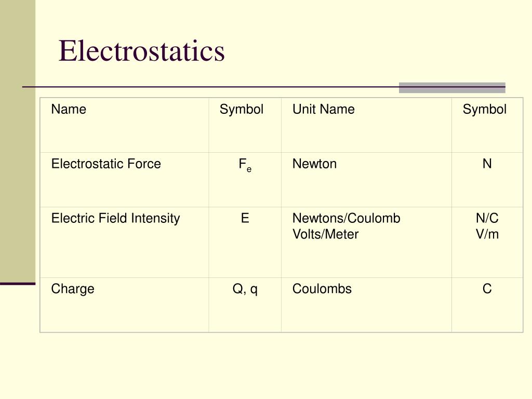This screenshot has width=532, height=399.
Task: Select the first Symbol header cell
Action: pos(245,125)
